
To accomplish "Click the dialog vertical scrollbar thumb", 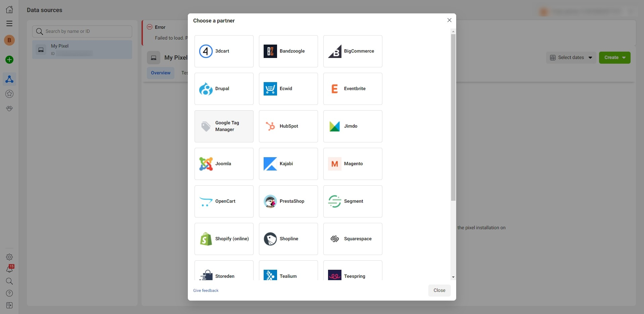I will (453, 117).
